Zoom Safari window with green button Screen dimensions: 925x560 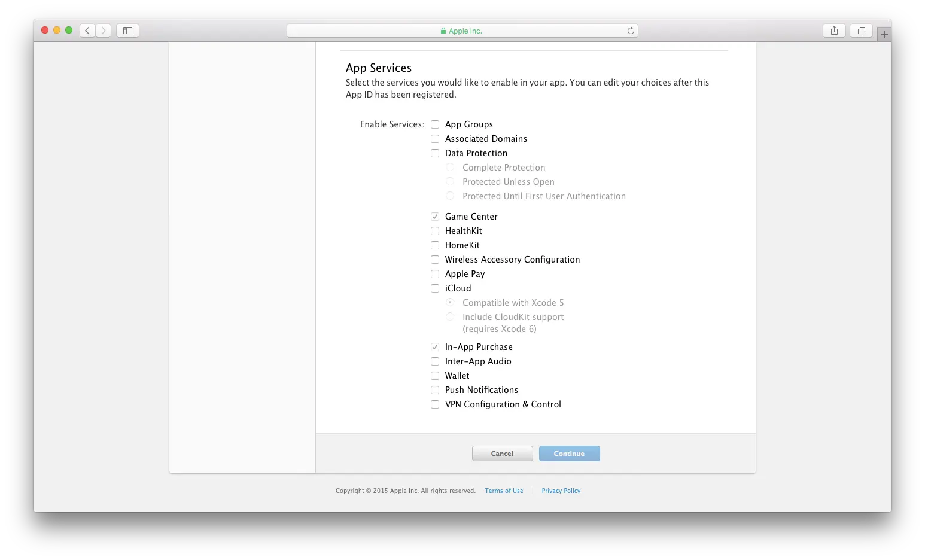[69, 30]
